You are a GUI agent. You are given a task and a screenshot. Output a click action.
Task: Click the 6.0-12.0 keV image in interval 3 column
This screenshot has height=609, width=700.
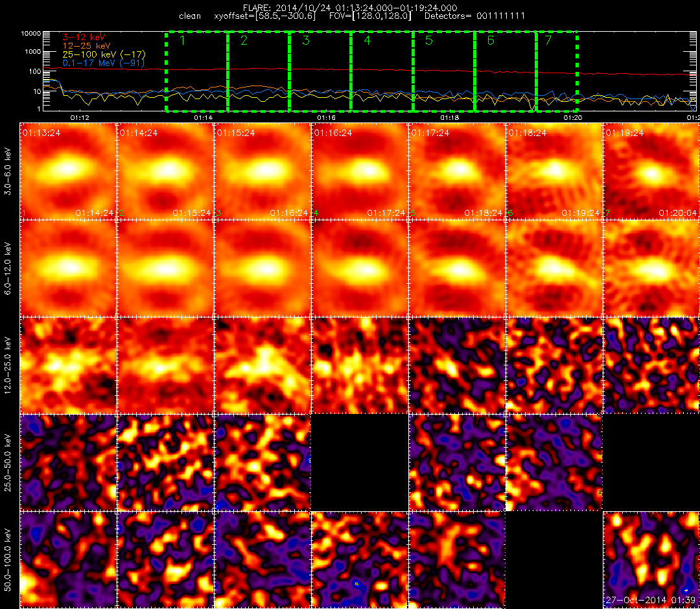pos(262,268)
